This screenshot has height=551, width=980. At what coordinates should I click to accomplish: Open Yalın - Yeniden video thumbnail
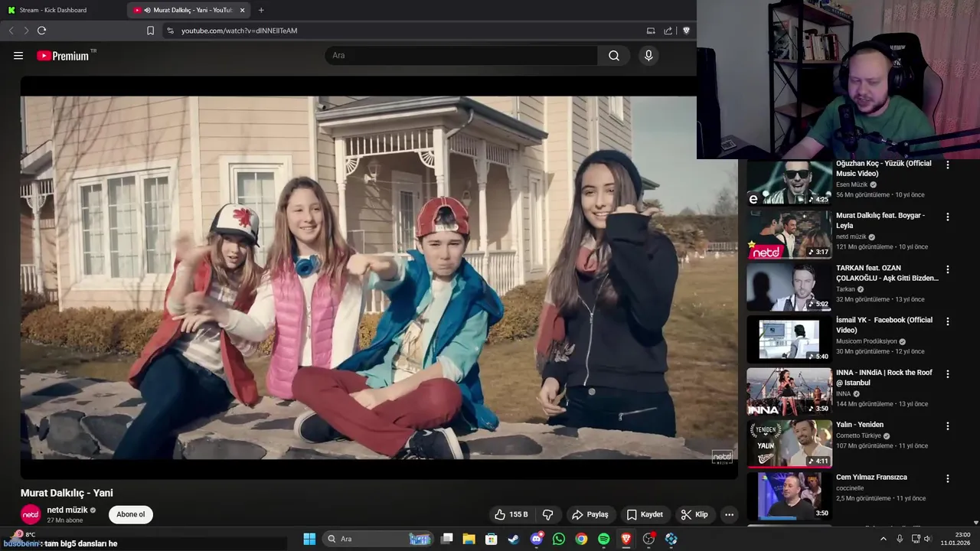point(789,443)
